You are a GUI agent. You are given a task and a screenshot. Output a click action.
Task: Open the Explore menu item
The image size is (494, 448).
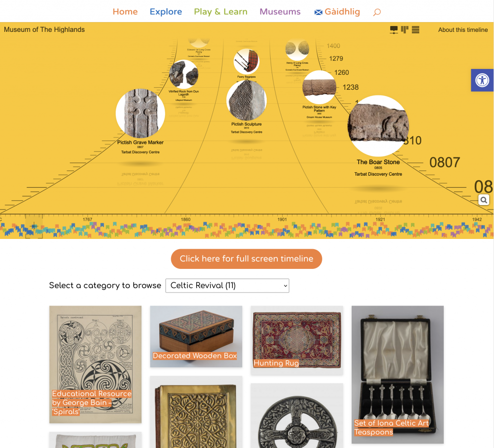(x=166, y=12)
